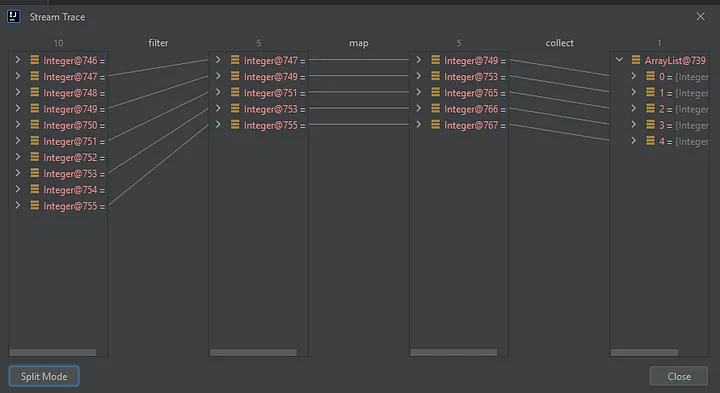Click the icon beside list element 4

pyautogui.click(x=650, y=141)
